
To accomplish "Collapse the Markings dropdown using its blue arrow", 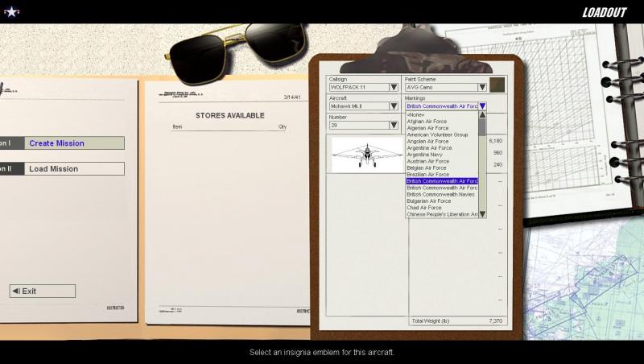I will [482, 106].
